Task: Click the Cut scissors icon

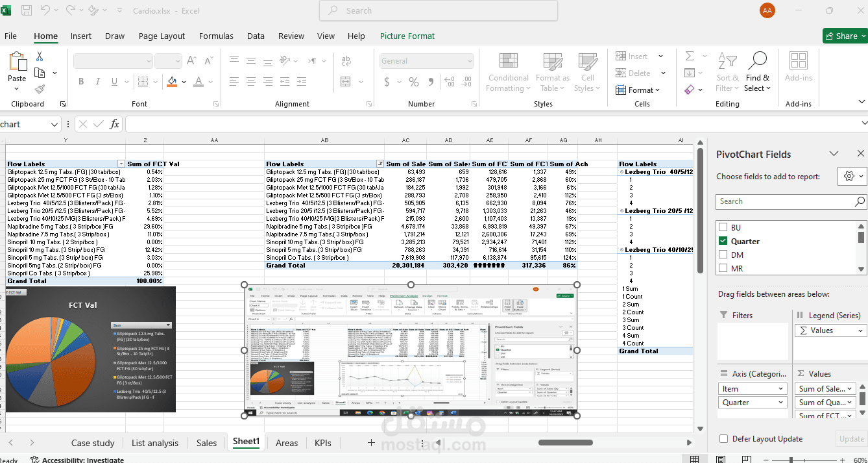Action: click(40, 56)
